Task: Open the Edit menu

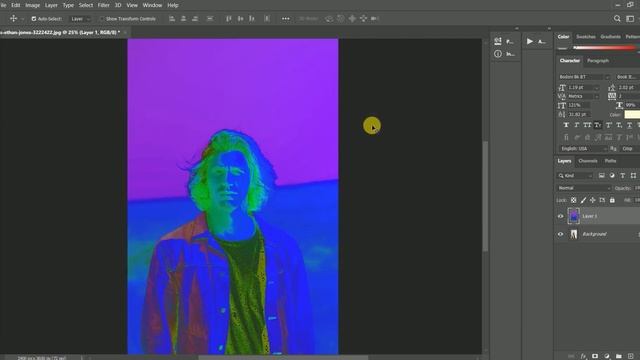Action: click(x=16, y=5)
